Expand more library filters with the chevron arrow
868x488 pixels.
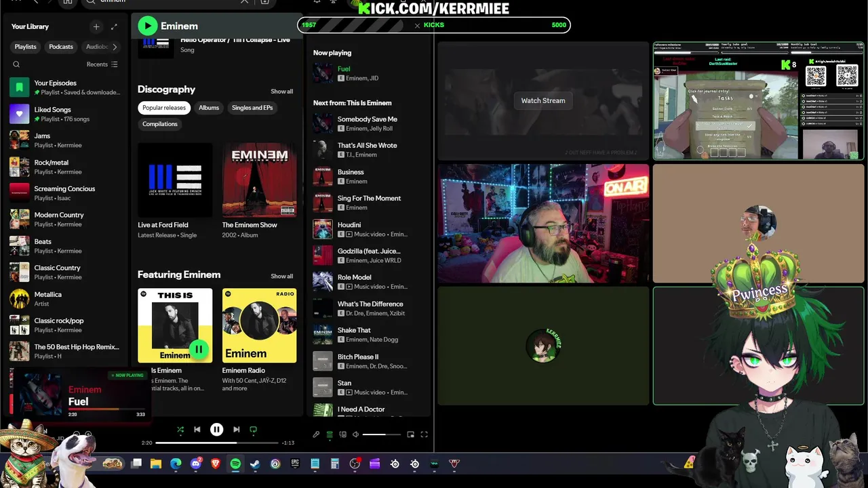coord(115,47)
